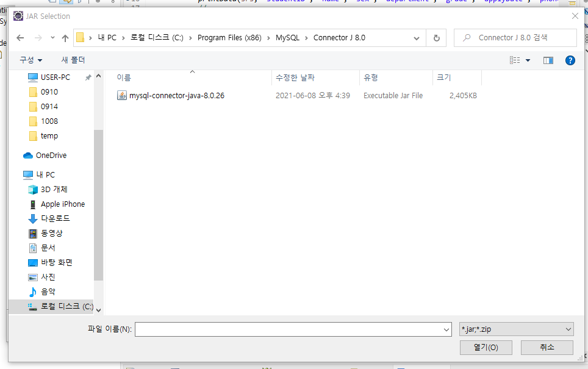588x369 pixels.
Task: Click the jar file icon for mysql-connector-java
Action: coord(122,96)
